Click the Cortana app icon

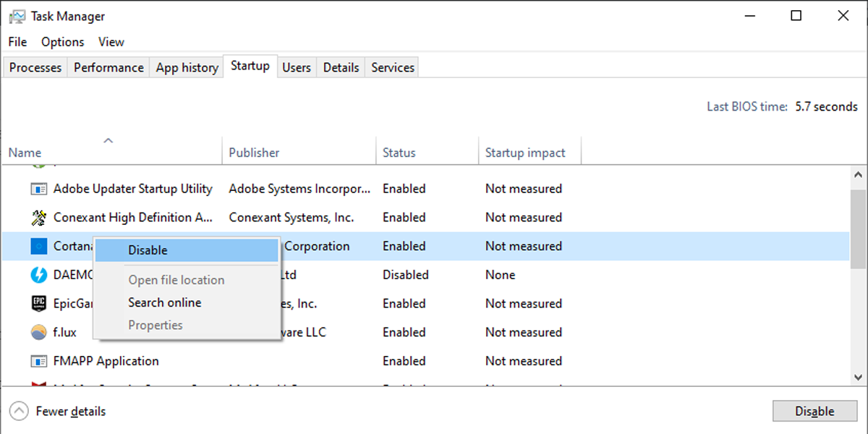(38, 246)
